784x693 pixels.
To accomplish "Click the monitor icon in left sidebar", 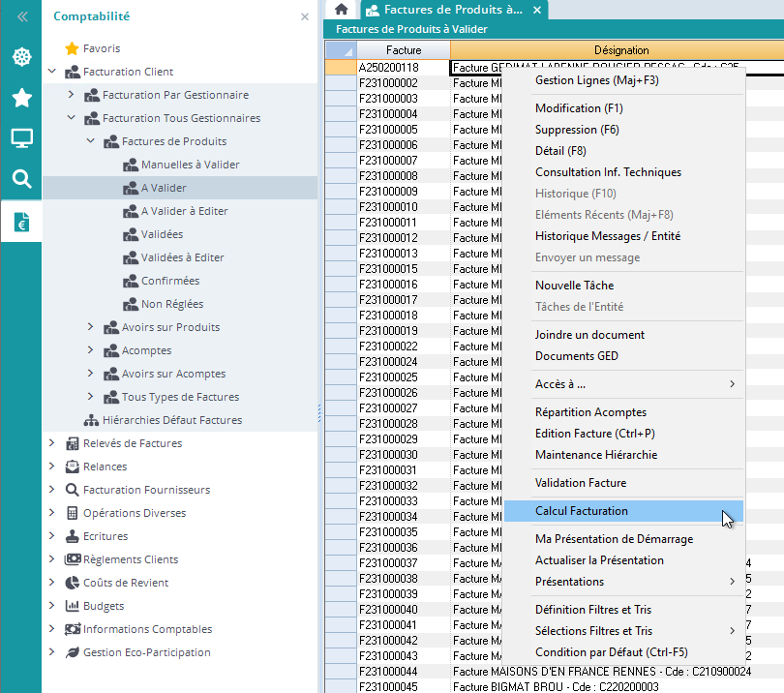I will (x=21, y=138).
